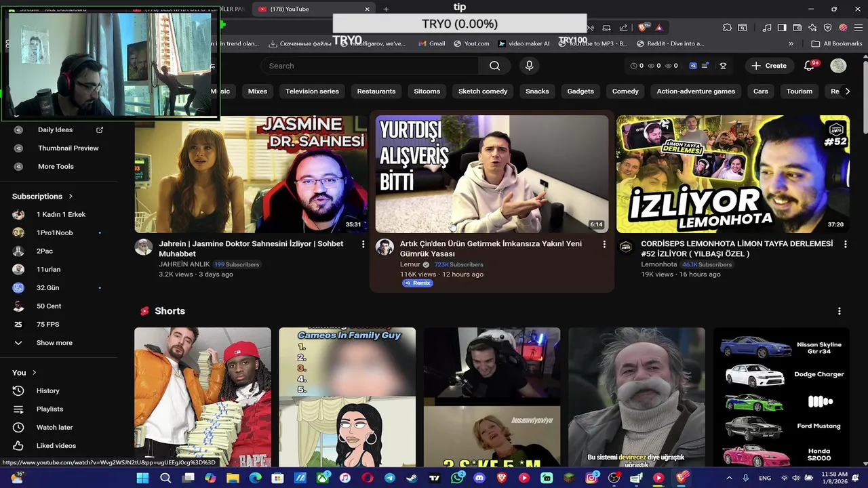Open Telegram from the taskbar
The width and height of the screenshot is (868, 488).
tap(390, 478)
